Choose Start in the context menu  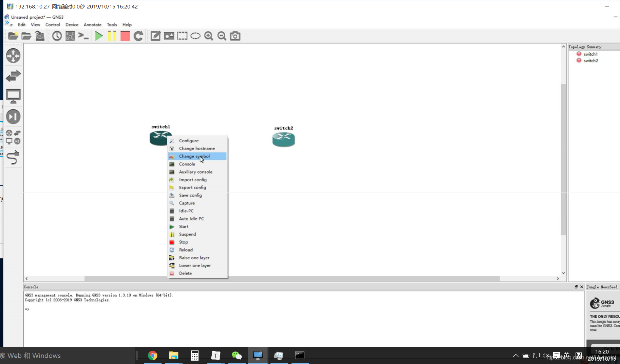pyautogui.click(x=197, y=226)
